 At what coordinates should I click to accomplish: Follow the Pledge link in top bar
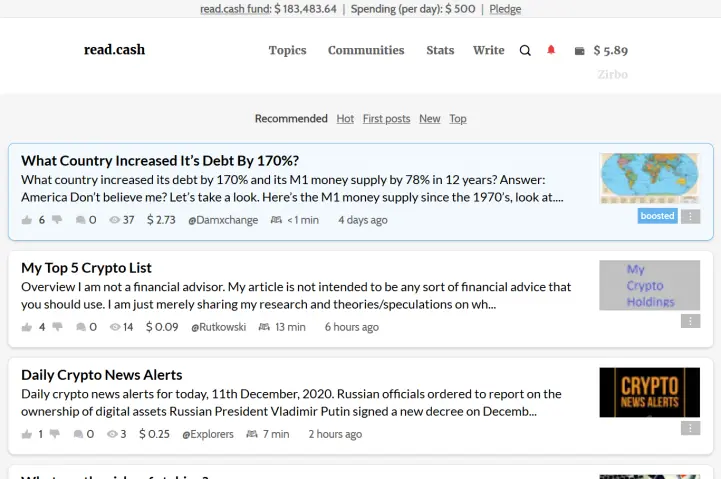(x=505, y=9)
